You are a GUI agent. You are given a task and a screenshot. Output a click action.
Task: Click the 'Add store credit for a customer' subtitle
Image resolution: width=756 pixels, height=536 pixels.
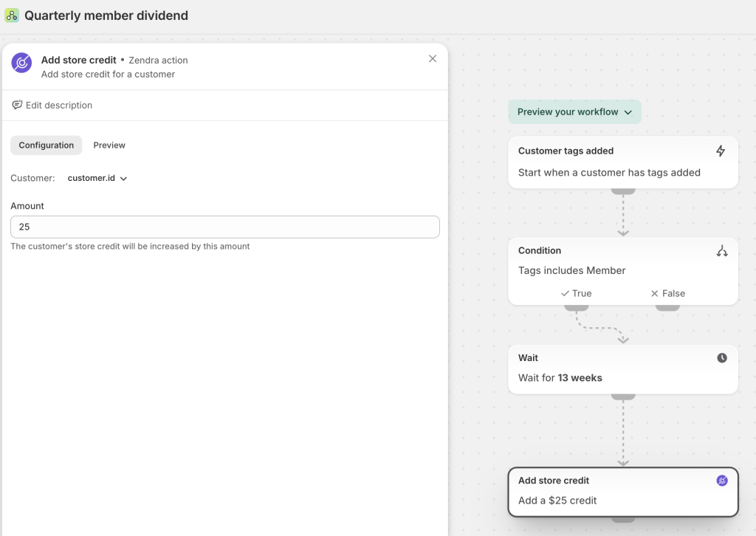tap(108, 75)
